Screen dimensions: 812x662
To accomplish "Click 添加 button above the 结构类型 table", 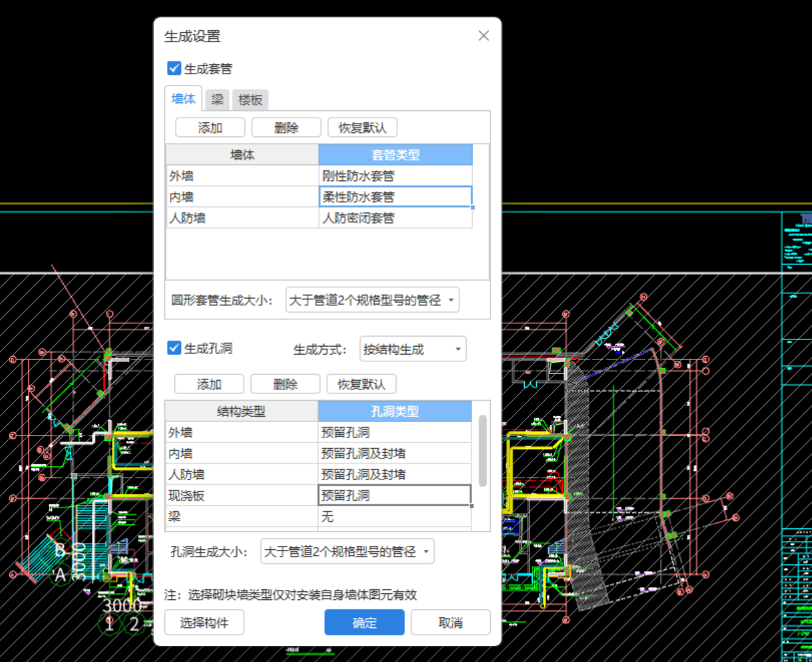I will coord(209,384).
